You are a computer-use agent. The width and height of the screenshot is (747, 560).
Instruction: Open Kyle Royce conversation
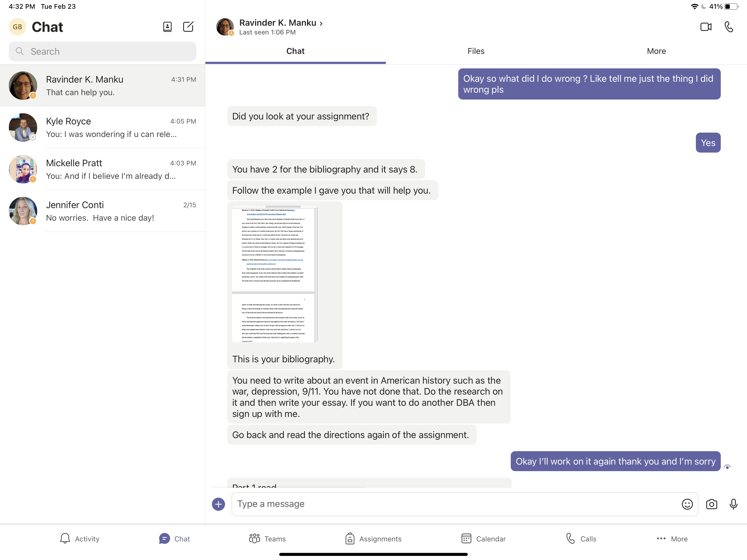tap(103, 127)
